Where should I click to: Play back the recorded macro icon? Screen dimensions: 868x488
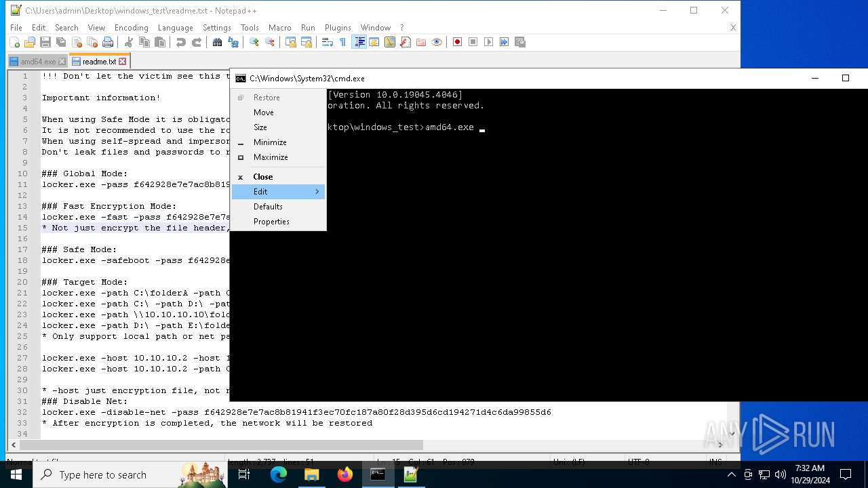tap(489, 42)
